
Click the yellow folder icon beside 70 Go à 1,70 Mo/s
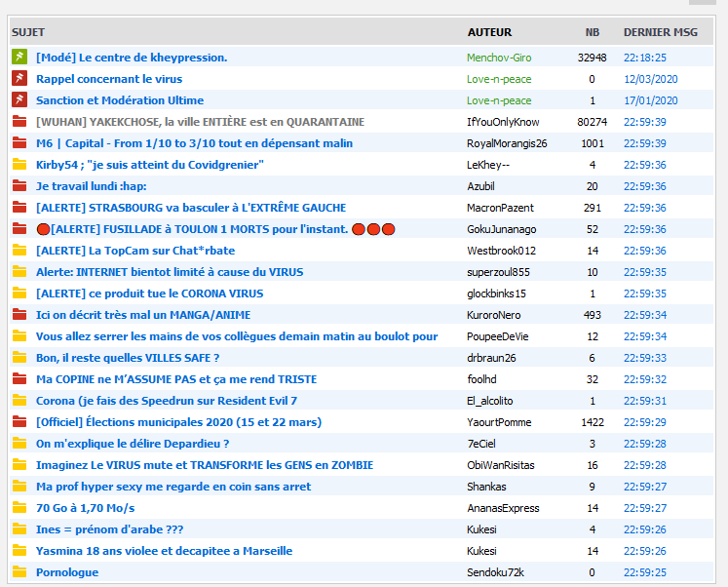[19, 508]
